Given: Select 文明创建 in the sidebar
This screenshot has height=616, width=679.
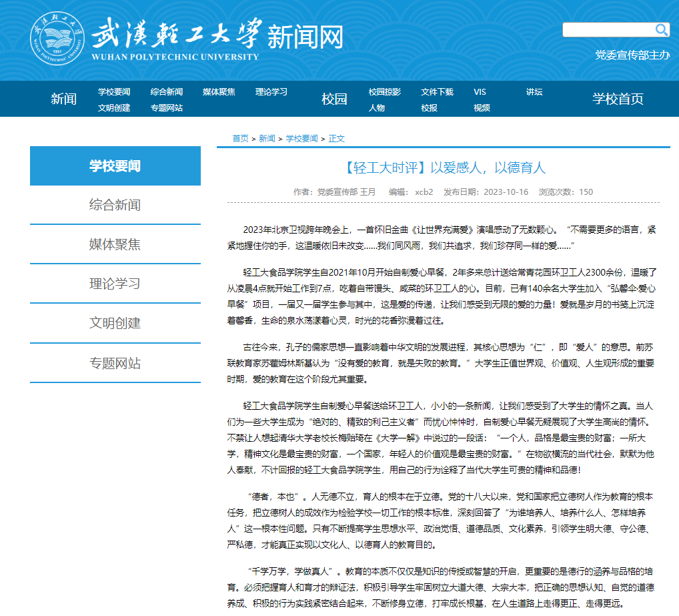Looking at the screenshot, I should (x=115, y=323).
